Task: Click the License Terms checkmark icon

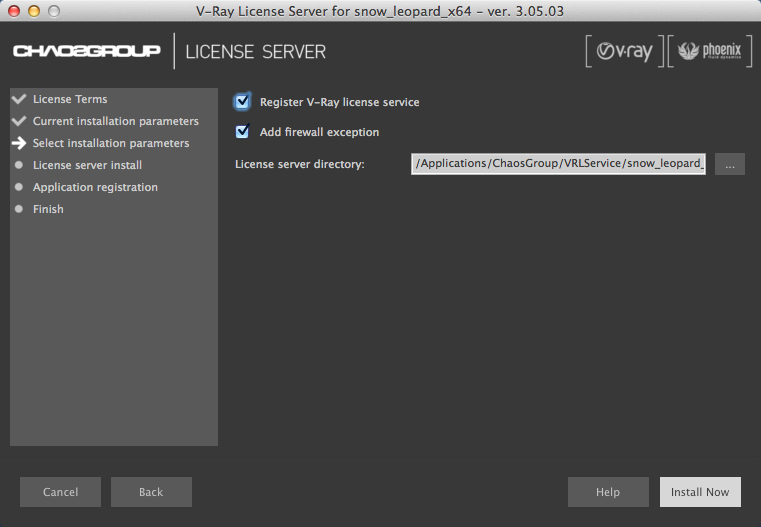Action: click(18, 99)
